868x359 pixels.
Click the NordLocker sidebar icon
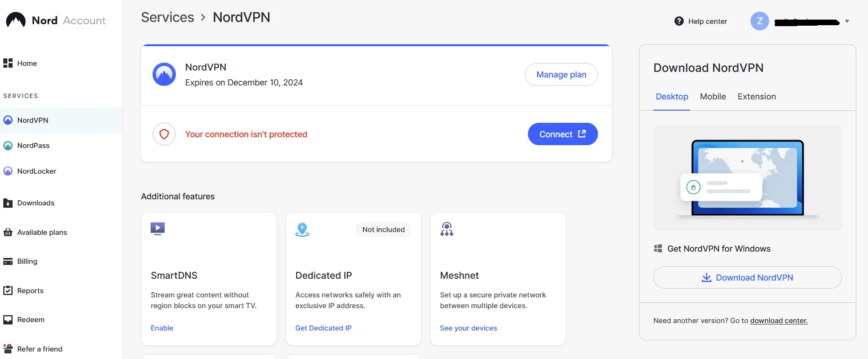point(8,171)
